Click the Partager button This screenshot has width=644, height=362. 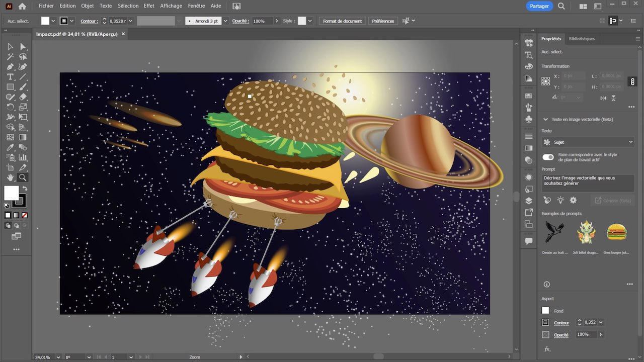coord(539,6)
